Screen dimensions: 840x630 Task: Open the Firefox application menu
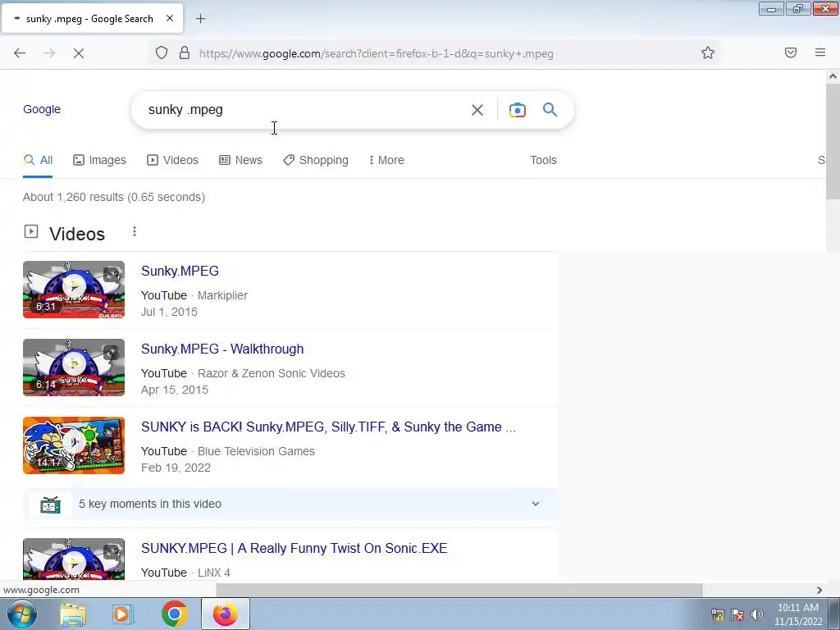coord(820,52)
